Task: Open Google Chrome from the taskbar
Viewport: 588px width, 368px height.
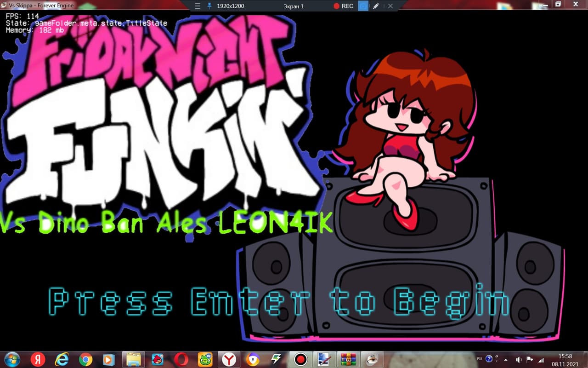Action: click(x=85, y=359)
